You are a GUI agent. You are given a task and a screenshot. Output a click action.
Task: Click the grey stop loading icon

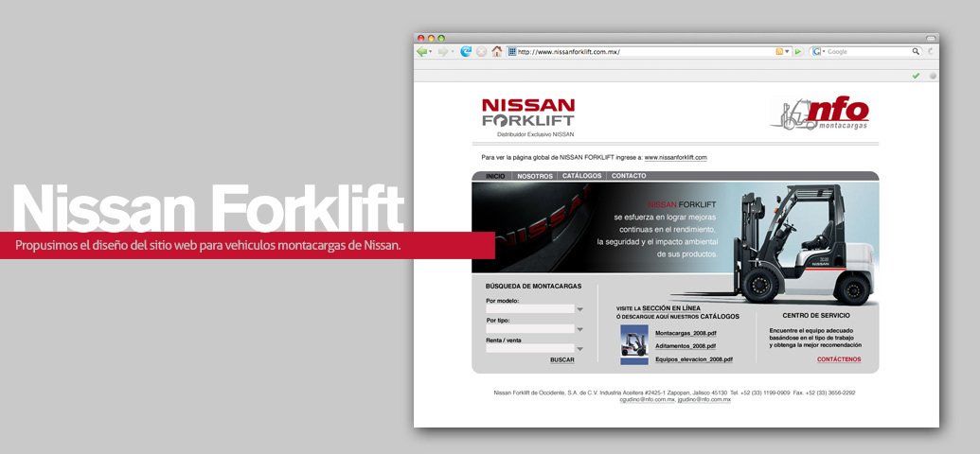pos(481,52)
